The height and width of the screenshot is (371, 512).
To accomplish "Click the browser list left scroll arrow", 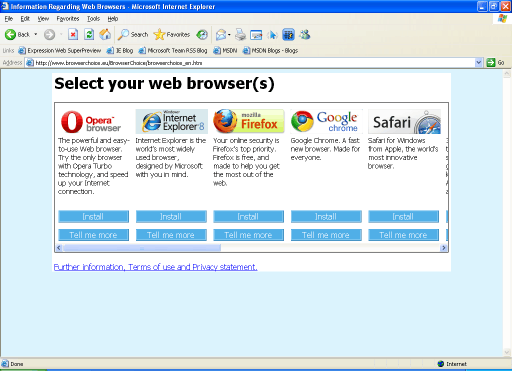I will point(59,248).
